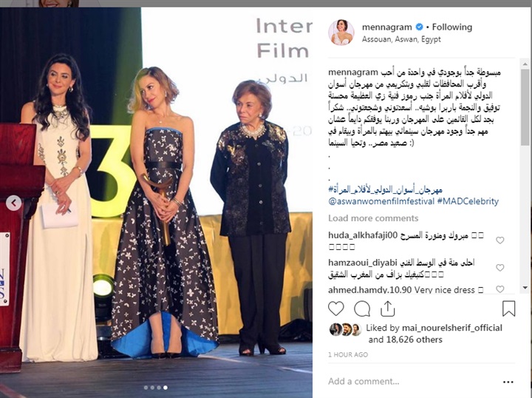
Task: Open the comment bubble icon
Action: click(362, 308)
